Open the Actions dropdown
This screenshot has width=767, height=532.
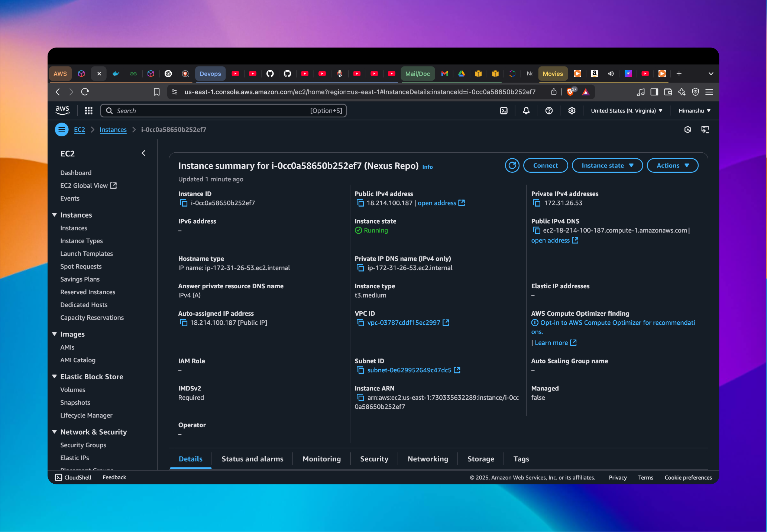(673, 165)
